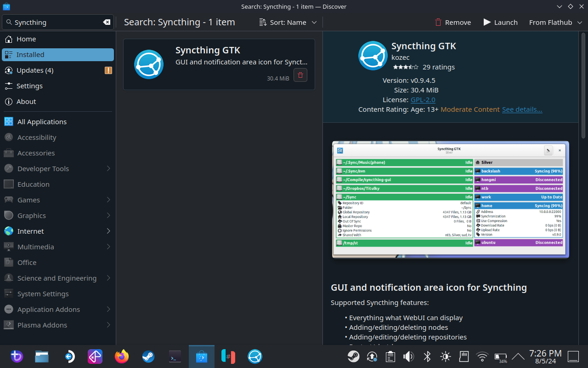Image resolution: width=588 pixels, height=368 pixels.
Task: Browse All Applications
Action: click(58, 121)
